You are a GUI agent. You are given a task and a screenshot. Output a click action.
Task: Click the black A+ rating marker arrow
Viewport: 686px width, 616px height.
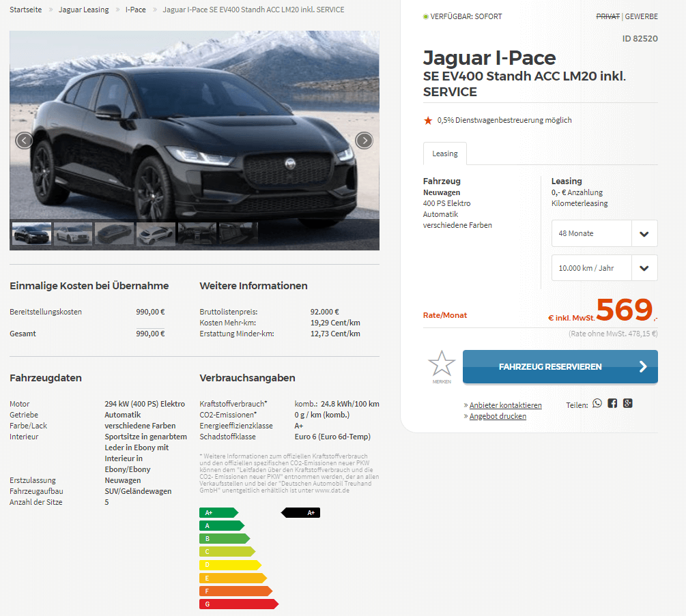pyautogui.click(x=300, y=513)
